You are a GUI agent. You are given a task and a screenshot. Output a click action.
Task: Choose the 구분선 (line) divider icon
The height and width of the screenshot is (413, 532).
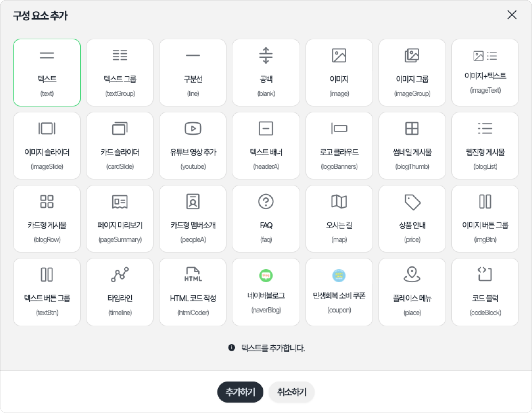pos(193,55)
